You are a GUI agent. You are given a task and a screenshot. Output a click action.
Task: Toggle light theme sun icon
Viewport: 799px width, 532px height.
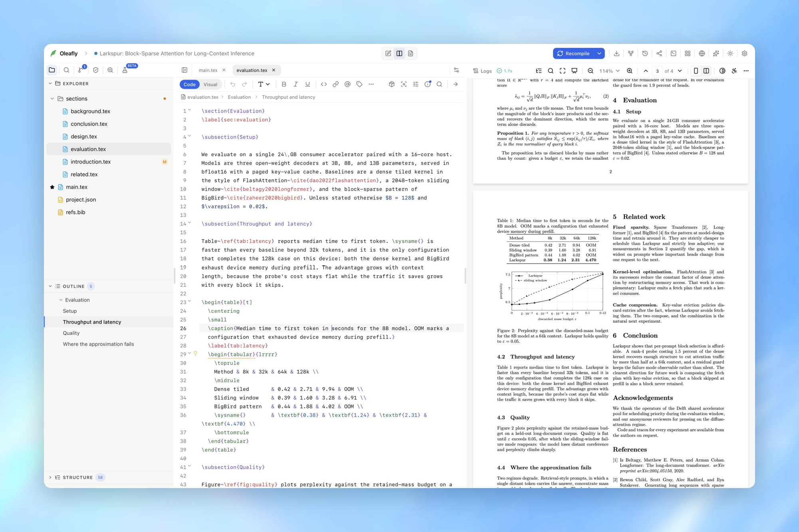coord(730,54)
